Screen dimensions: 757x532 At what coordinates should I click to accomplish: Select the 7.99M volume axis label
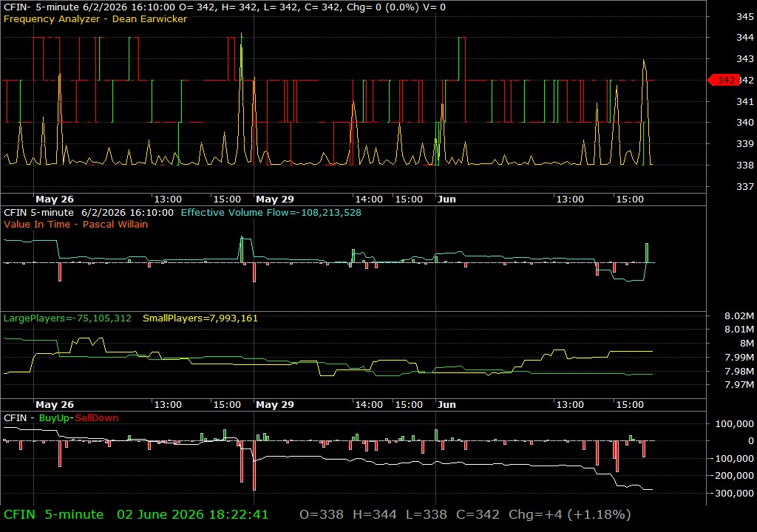tap(739, 357)
